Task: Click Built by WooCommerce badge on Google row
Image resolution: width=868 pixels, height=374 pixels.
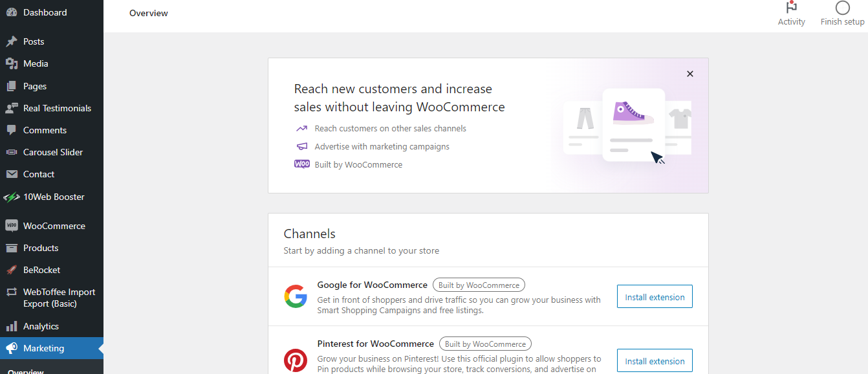Action: (479, 285)
